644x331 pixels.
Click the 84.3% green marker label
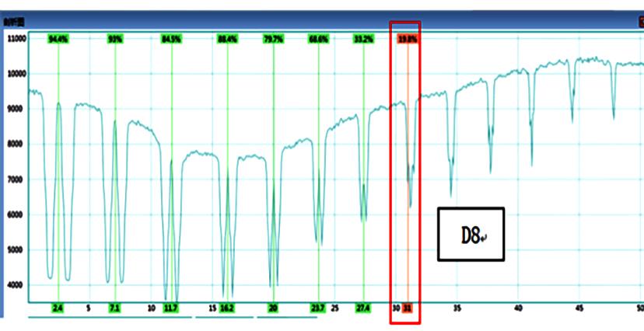[171, 38]
